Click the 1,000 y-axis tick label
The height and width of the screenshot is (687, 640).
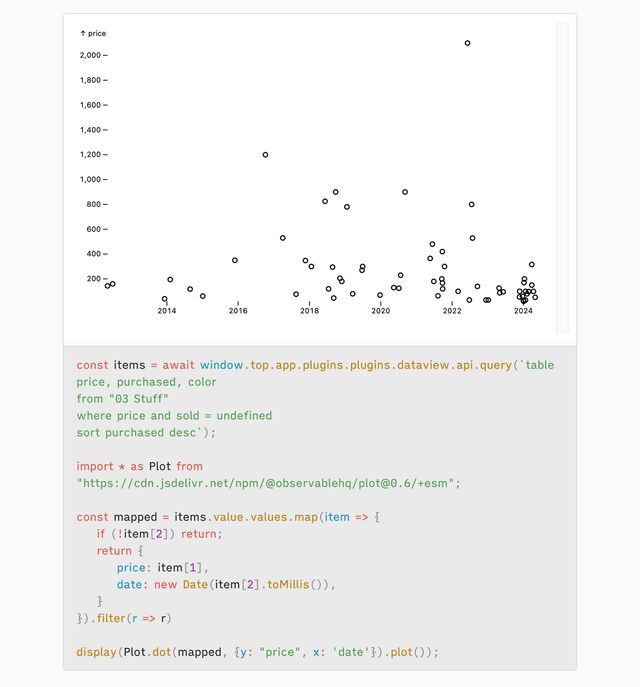[90, 180]
